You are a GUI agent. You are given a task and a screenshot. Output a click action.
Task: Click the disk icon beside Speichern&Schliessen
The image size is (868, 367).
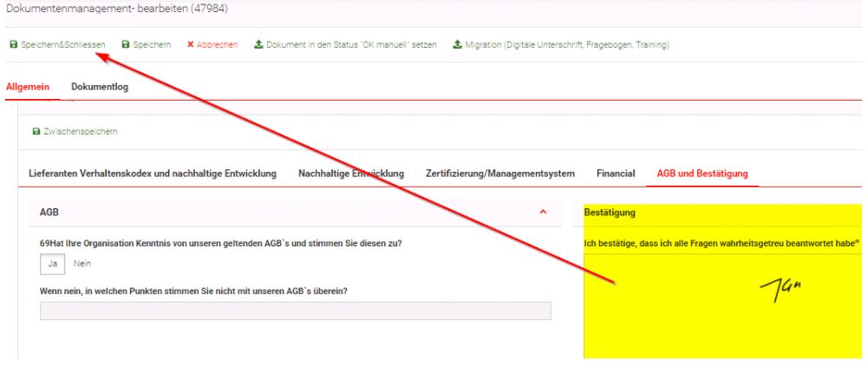[13, 44]
